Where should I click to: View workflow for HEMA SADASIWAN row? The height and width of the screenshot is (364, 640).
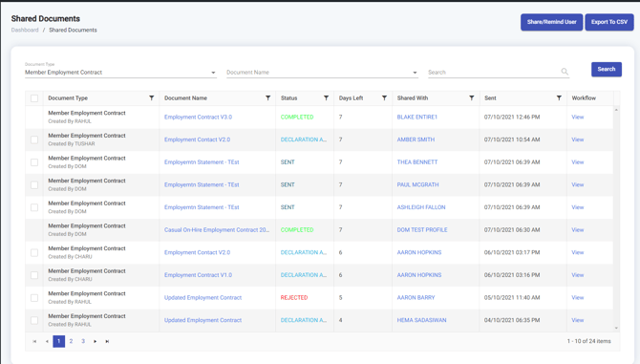(578, 320)
